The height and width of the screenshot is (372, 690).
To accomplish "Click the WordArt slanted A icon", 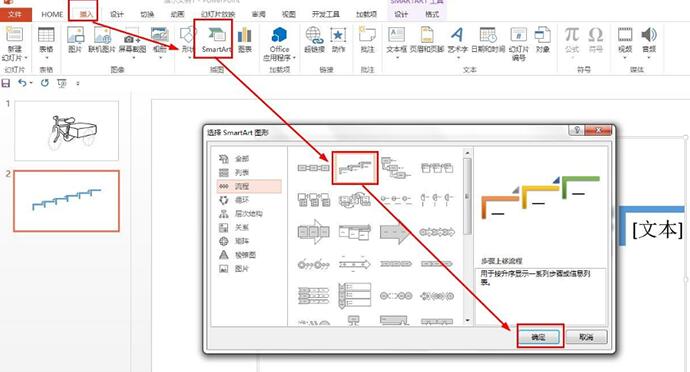I will [x=457, y=34].
